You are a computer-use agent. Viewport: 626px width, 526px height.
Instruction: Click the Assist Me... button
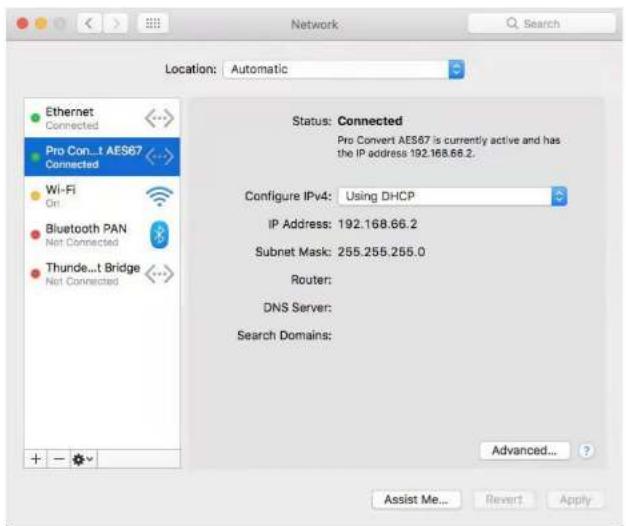(x=416, y=499)
